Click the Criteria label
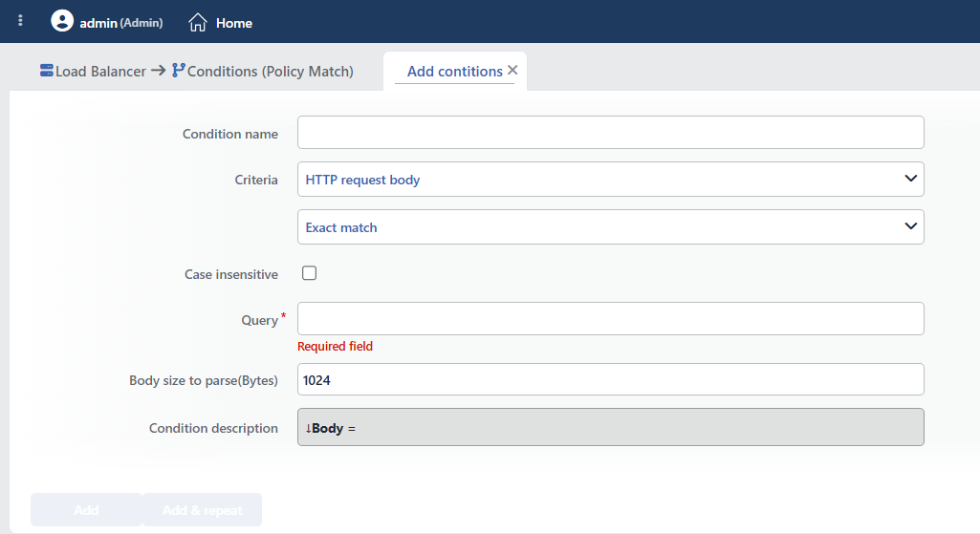Viewport: 980px width, 534px height. 256,180
